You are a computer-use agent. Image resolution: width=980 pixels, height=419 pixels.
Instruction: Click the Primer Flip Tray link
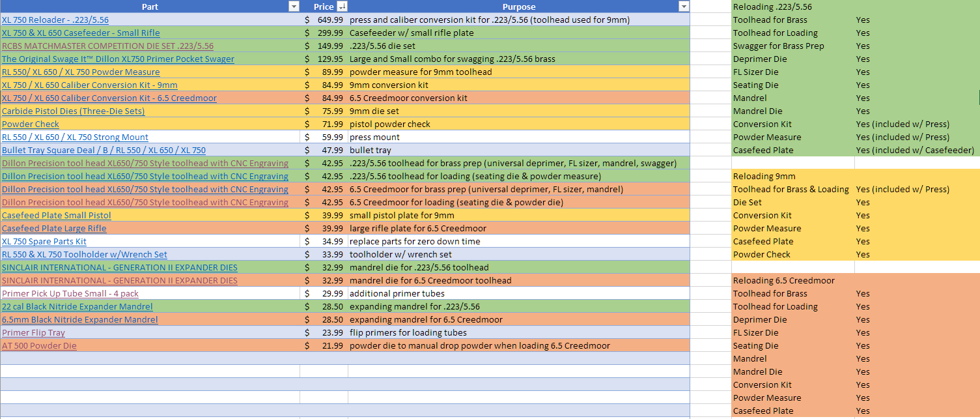(34, 332)
